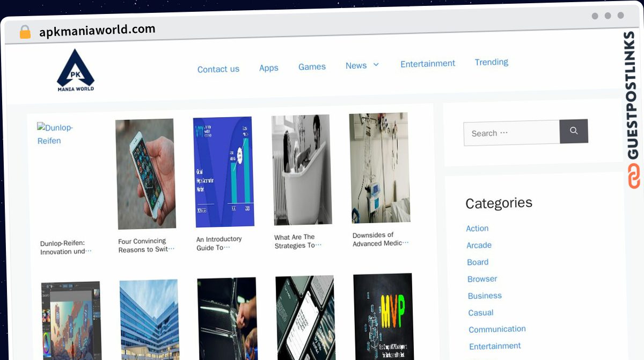Open the digital painting software thumbnail
The width and height of the screenshot is (644, 360).
(x=71, y=321)
